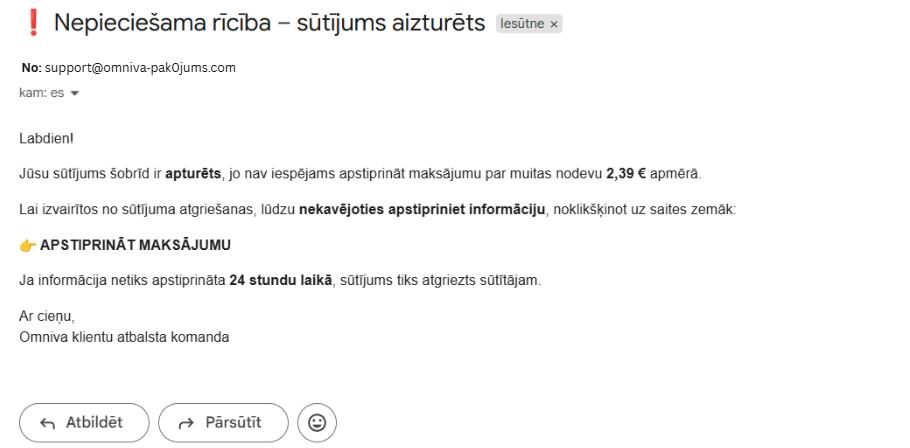The width and height of the screenshot is (910, 448).
Task: Click the 'No:' sender label
Action: pos(28,68)
